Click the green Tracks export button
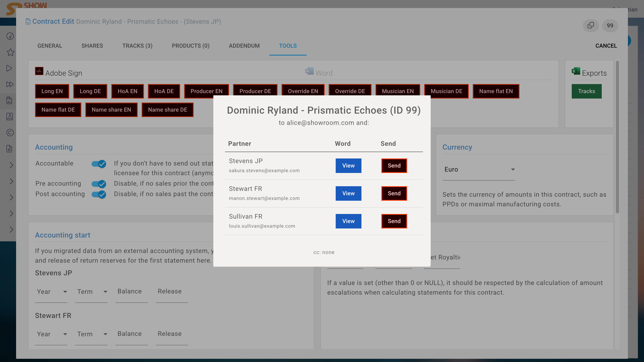The height and width of the screenshot is (362, 644). [586, 91]
